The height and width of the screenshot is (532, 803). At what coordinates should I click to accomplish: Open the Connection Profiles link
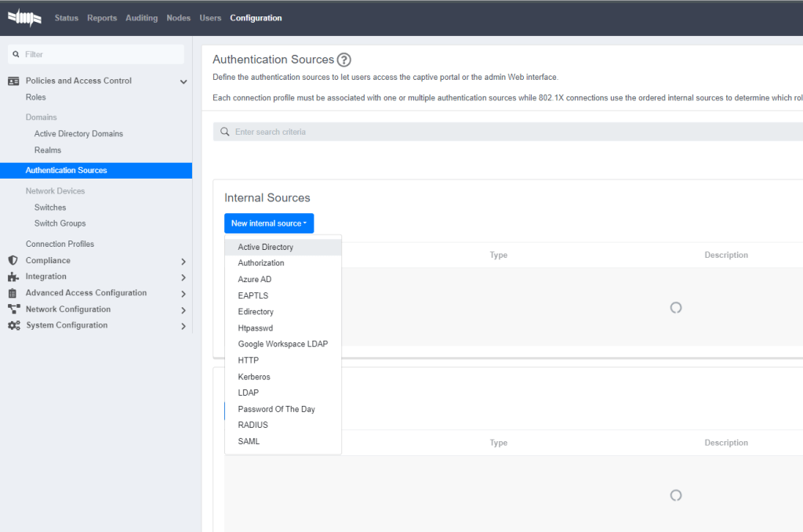pyautogui.click(x=60, y=244)
